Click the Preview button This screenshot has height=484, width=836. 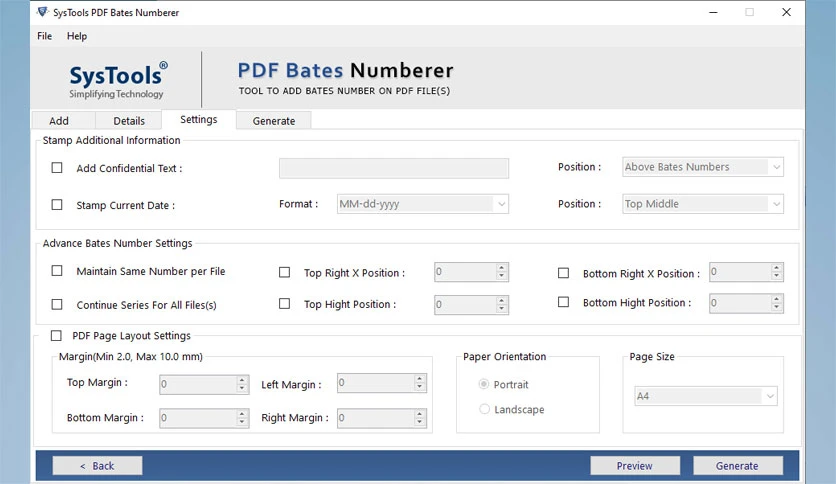[x=634, y=465]
